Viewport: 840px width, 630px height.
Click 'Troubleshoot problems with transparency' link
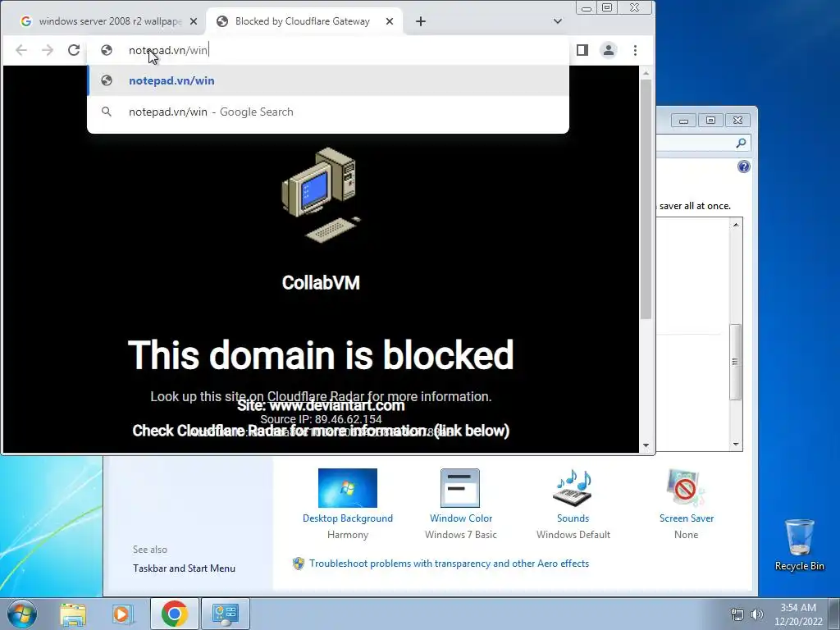click(x=449, y=564)
